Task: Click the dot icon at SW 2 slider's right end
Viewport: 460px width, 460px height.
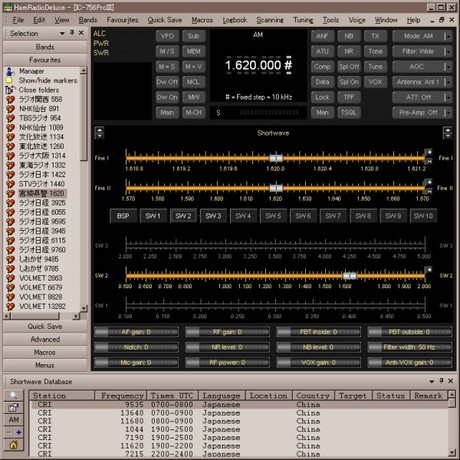Action: [430, 270]
